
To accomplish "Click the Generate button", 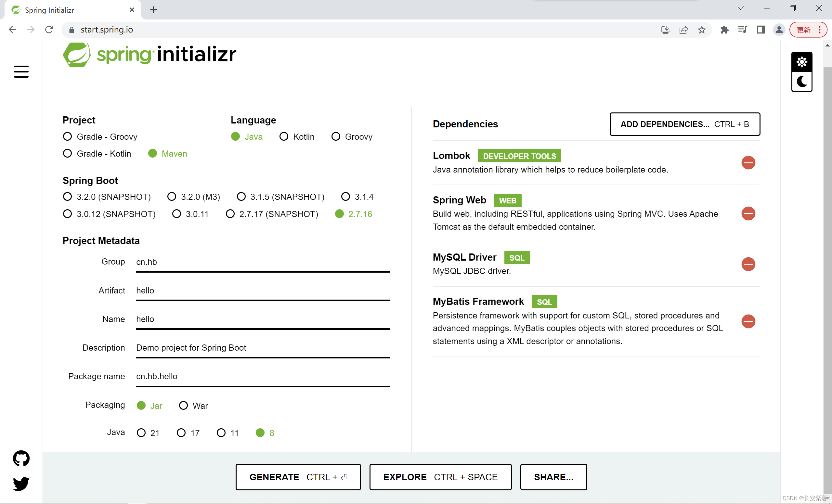I will pyautogui.click(x=298, y=477).
